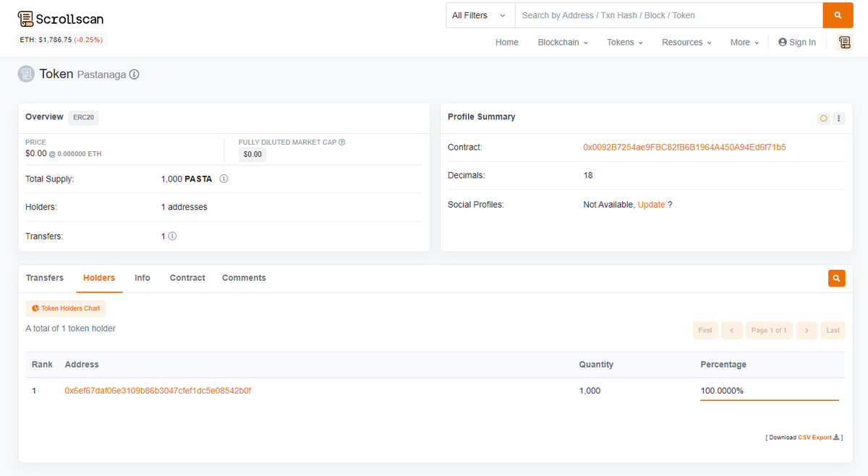The image size is (868, 476).
Task: Click the Sign In user icon
Action: click(783, 42)
